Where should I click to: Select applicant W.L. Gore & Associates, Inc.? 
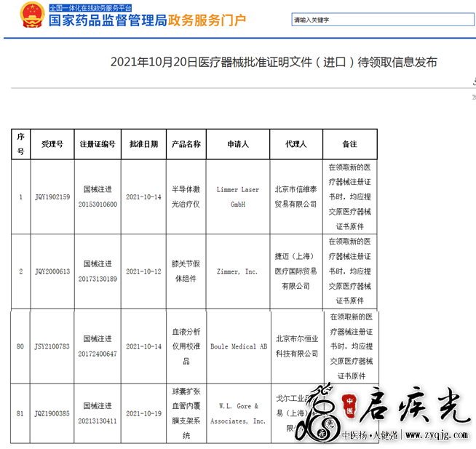click(238, 413)
